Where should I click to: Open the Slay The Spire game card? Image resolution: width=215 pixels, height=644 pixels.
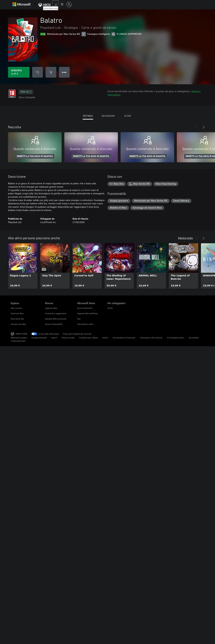tap(55, 266)
